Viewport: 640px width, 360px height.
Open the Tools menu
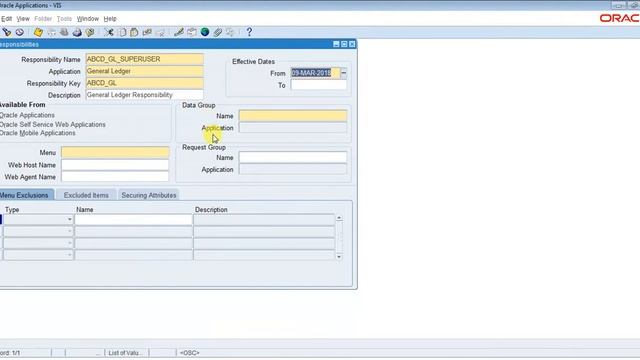click(x=64, y=19)
